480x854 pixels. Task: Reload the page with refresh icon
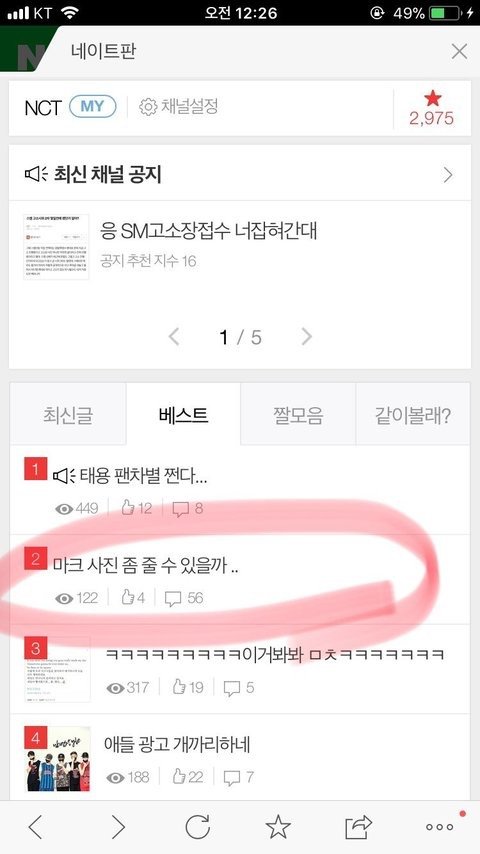[197, 827]
